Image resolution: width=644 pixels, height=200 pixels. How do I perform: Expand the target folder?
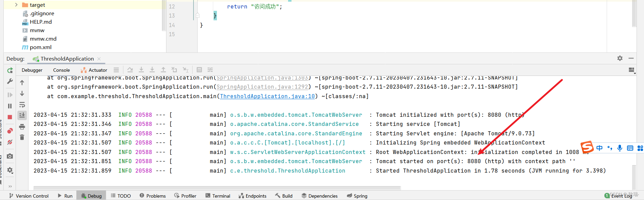click(16, 5)
